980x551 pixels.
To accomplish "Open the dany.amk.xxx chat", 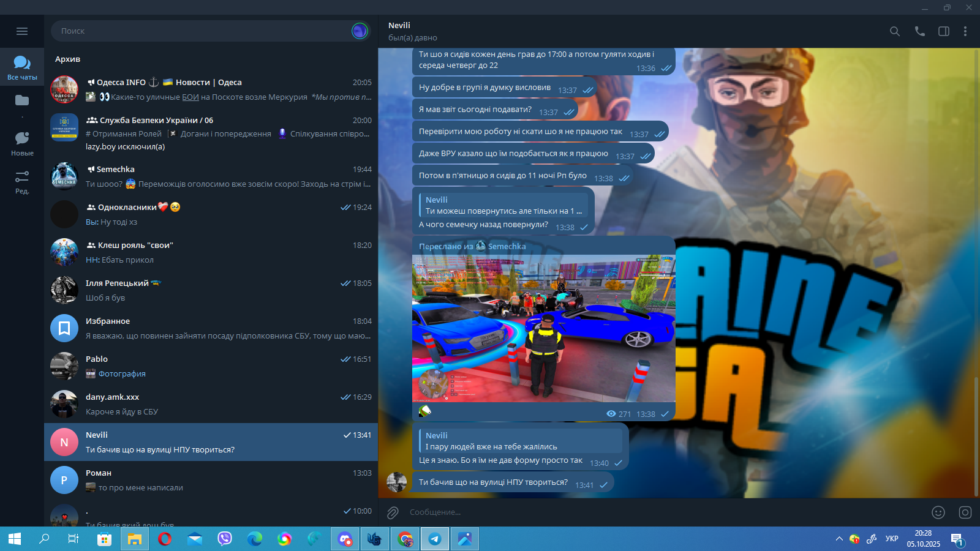I will tap(211, 404).
